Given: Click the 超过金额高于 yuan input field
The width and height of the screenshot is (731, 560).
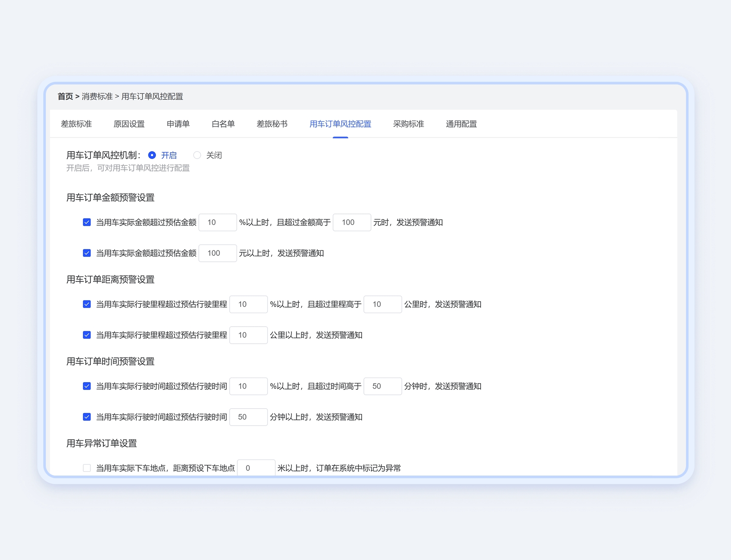Looking at the screenshot, I should (x=351, y=222).
